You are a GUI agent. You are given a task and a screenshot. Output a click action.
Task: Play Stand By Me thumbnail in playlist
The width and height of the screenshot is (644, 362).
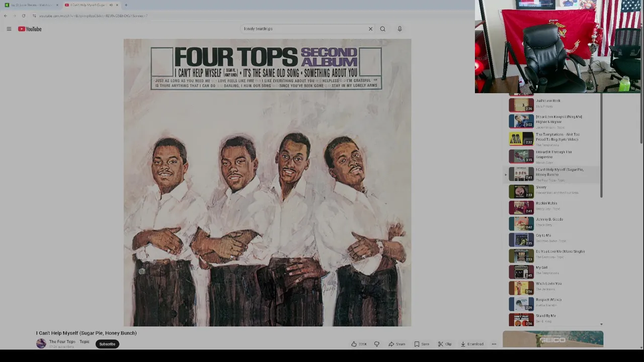point(521,320)
